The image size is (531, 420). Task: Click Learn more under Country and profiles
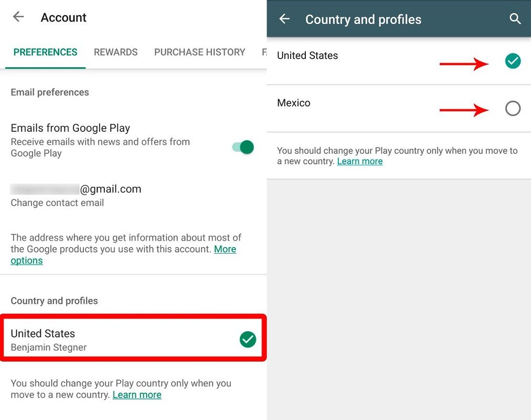click(x=137, y=395)
